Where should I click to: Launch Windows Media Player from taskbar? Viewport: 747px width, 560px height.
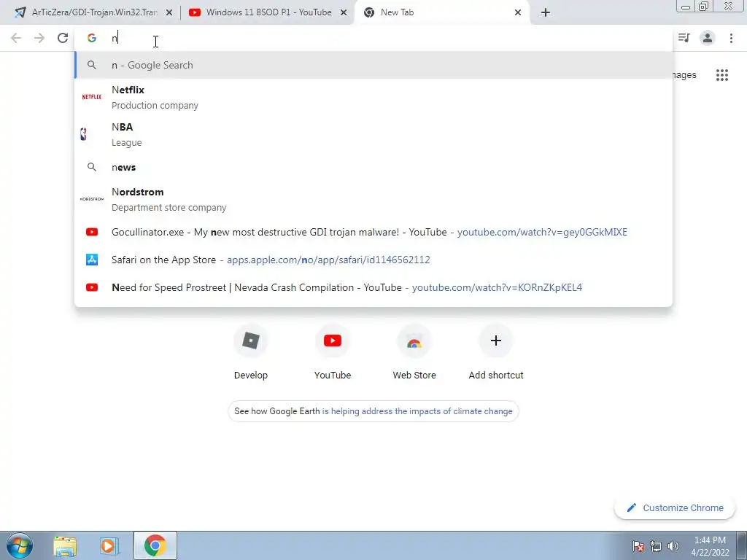click(x=109, y=546)
